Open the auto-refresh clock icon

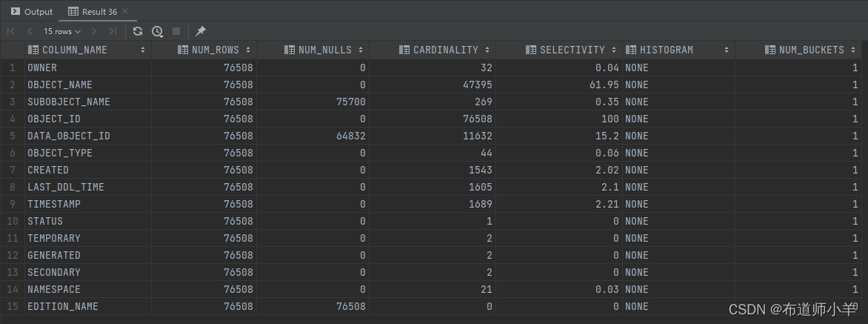pyautogui.click(x=157, y=31)
